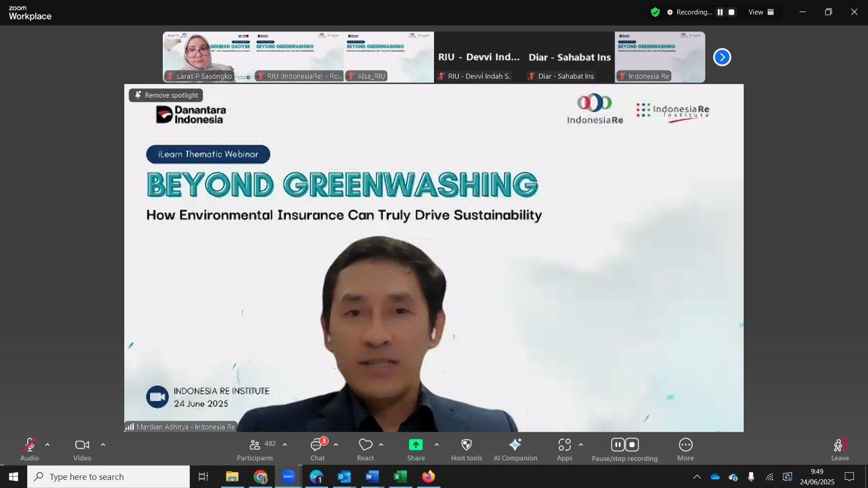This screenshot has height=488, width=868.
Task: Select Diar - Sahabat Ins tile
Action: [x=570, y=57]
